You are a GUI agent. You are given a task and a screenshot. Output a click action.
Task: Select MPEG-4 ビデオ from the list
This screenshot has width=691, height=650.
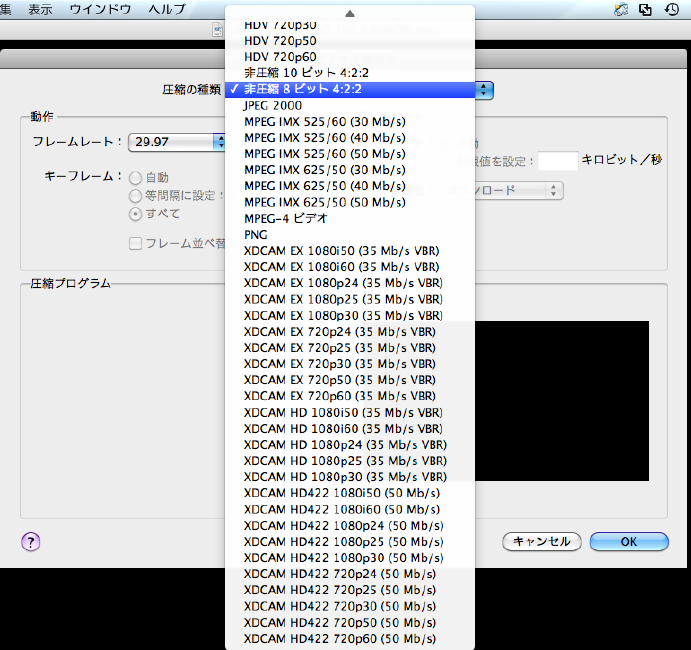point(285,218)
